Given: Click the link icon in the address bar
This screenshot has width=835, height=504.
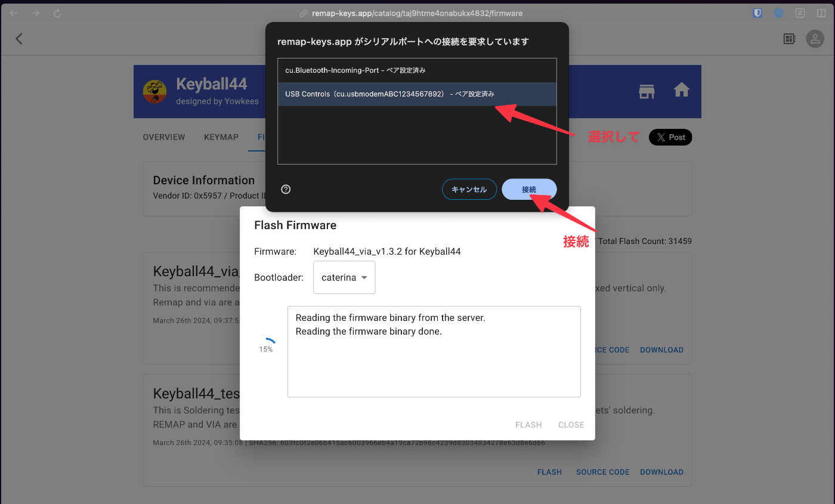Looking at the screenshot, I should [x=303, y=13].
